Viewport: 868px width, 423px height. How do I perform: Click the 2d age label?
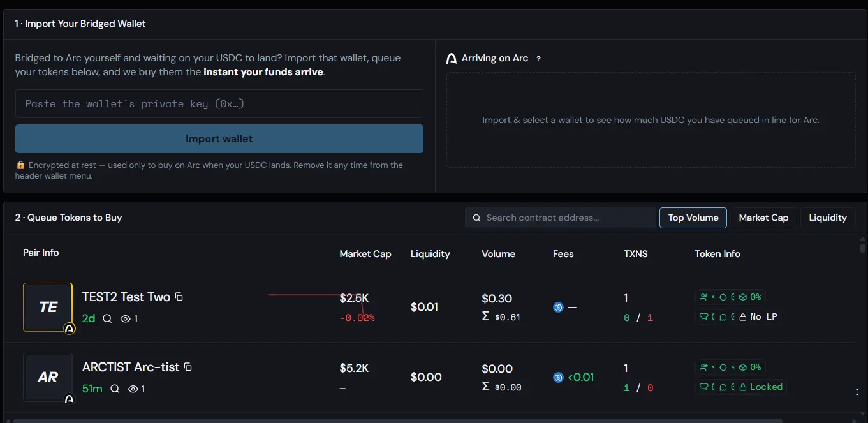coord(89,318)
